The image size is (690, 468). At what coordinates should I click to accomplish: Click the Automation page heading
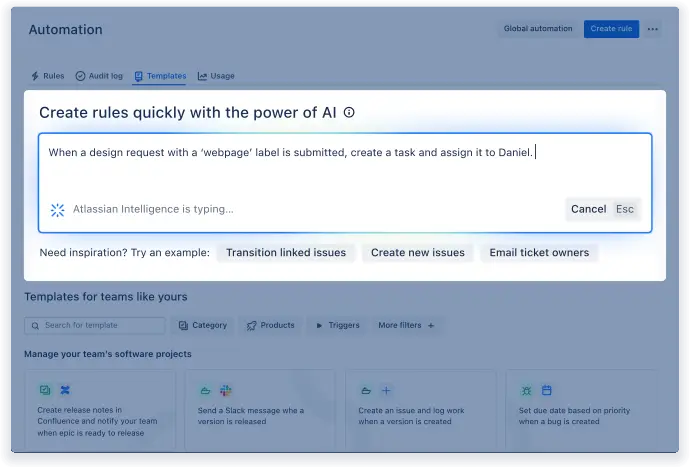coord(66,29)
